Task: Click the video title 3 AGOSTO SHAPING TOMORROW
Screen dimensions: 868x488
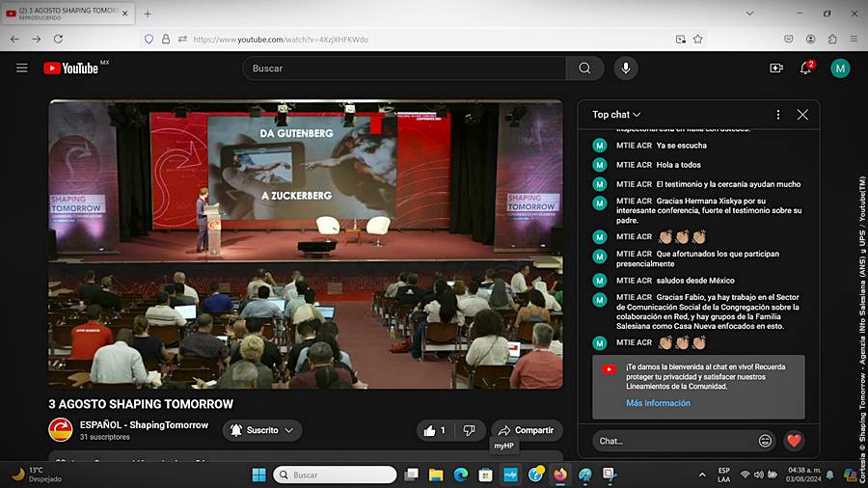Action: (141, 404)
